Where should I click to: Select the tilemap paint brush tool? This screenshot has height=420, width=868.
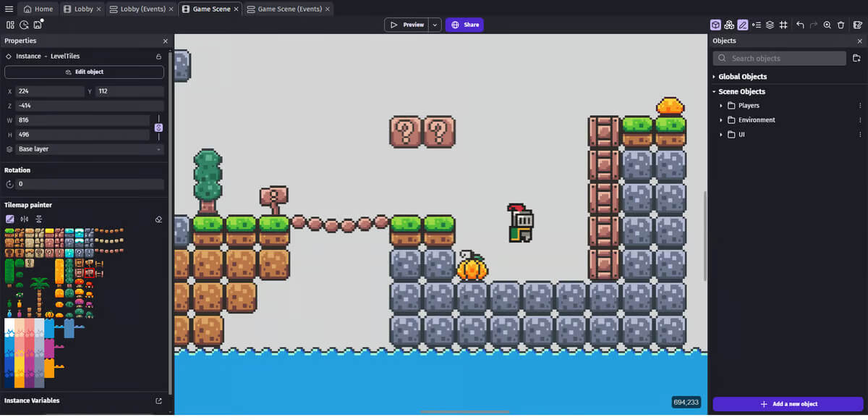pyautogui.click(x=10, y=219)
